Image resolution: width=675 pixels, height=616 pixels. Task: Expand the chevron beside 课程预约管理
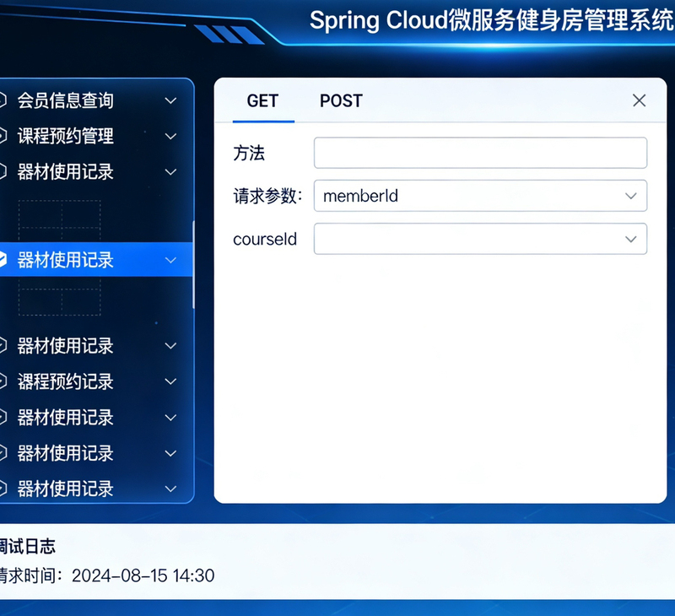(171, 137)
